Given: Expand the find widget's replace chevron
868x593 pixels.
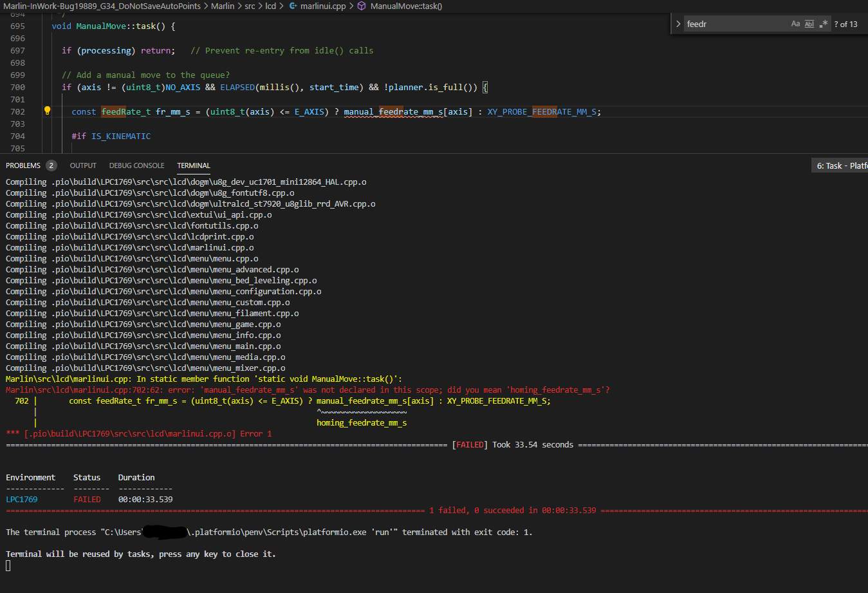Looking at the screenshot, I should coord(678,24).
